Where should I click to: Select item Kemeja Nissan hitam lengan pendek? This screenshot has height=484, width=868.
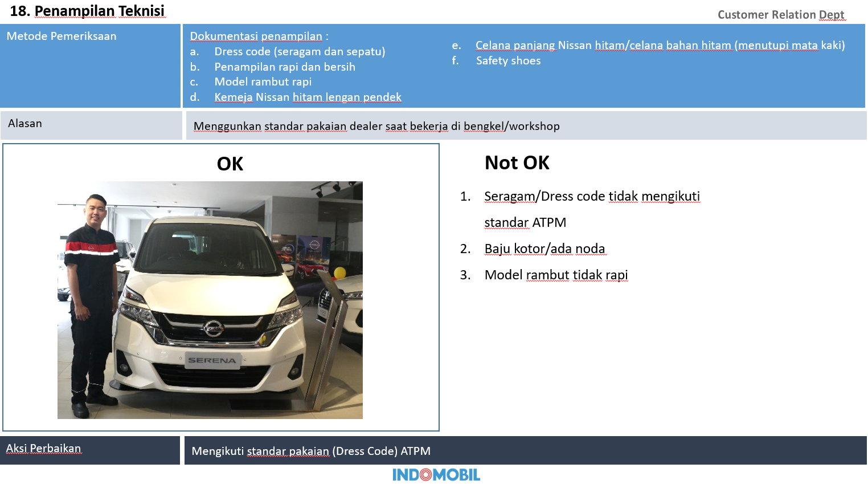[x=308, y=97]
